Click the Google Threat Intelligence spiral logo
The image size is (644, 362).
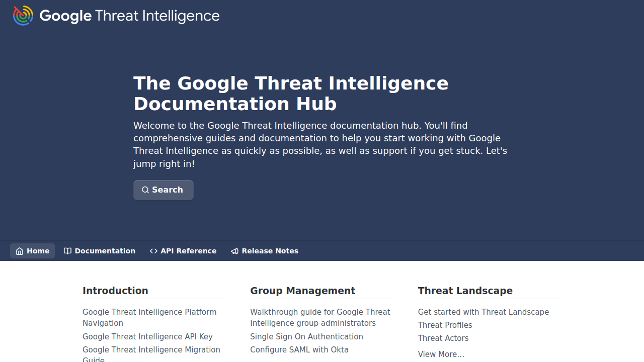23,16
